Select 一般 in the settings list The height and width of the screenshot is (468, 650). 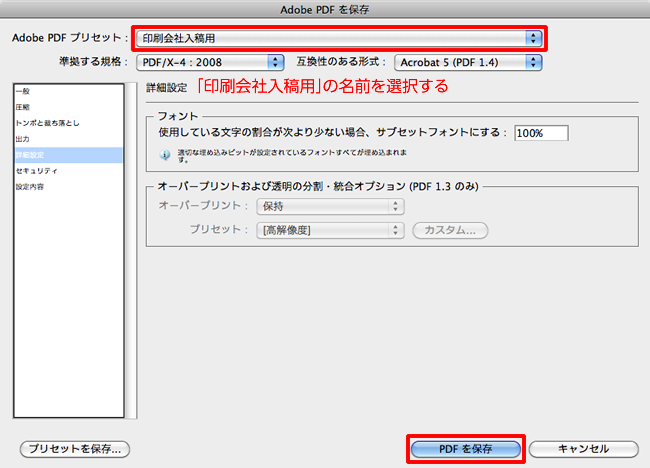(x=69, y=92)
